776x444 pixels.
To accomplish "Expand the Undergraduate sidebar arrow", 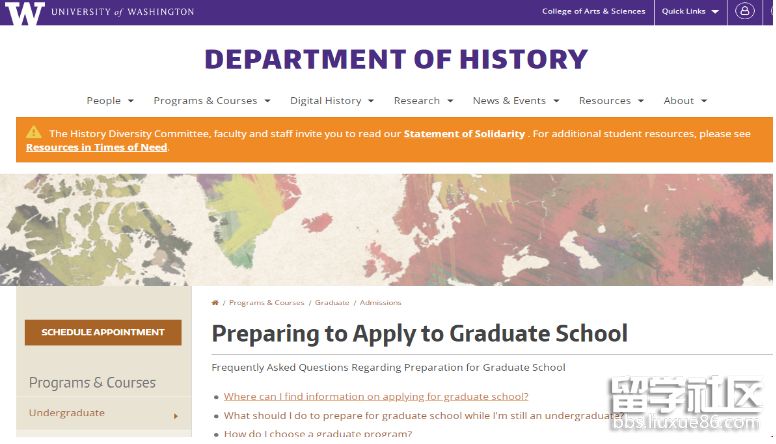I will [x=176, y=416].
